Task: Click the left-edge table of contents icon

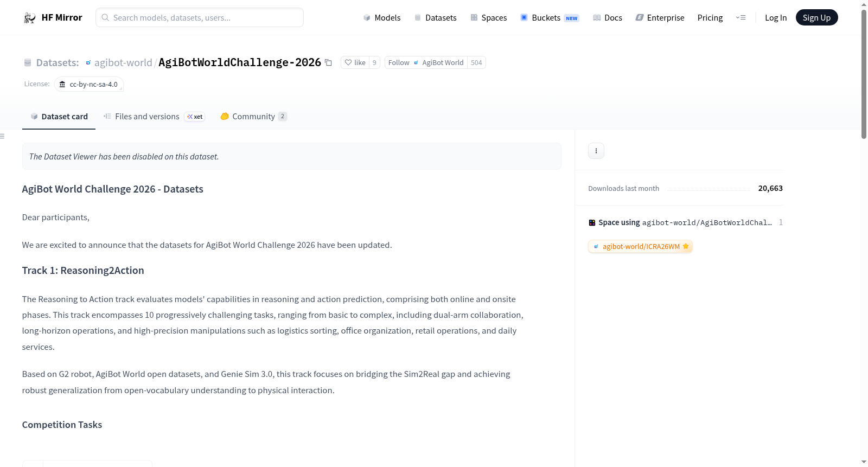Action: (x=2, y=136)
